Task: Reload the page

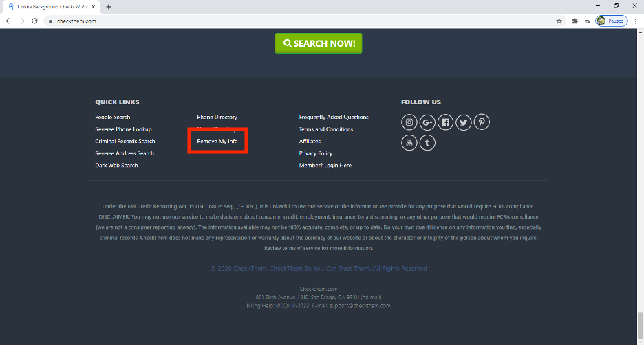Action: coord(34,21)
